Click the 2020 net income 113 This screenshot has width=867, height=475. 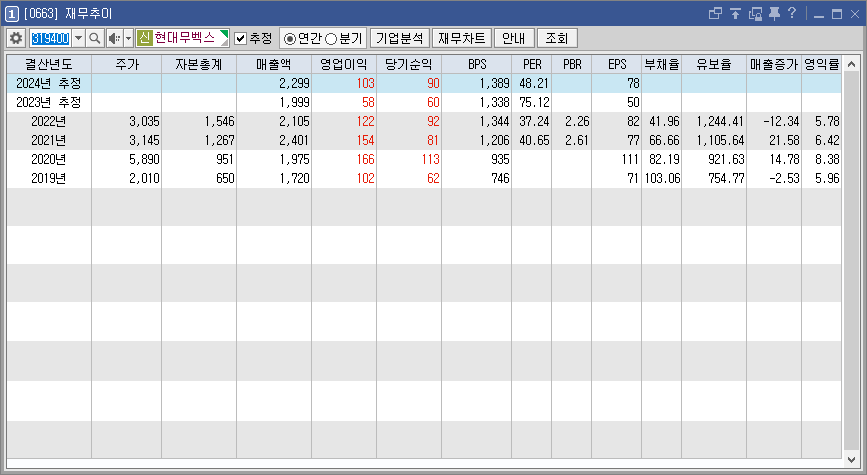[430, 159]
